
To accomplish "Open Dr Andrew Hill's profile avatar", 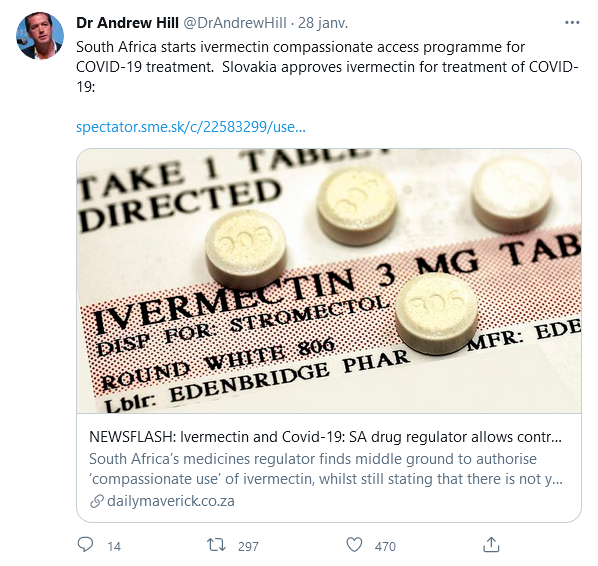I will (x=40, y=35).
